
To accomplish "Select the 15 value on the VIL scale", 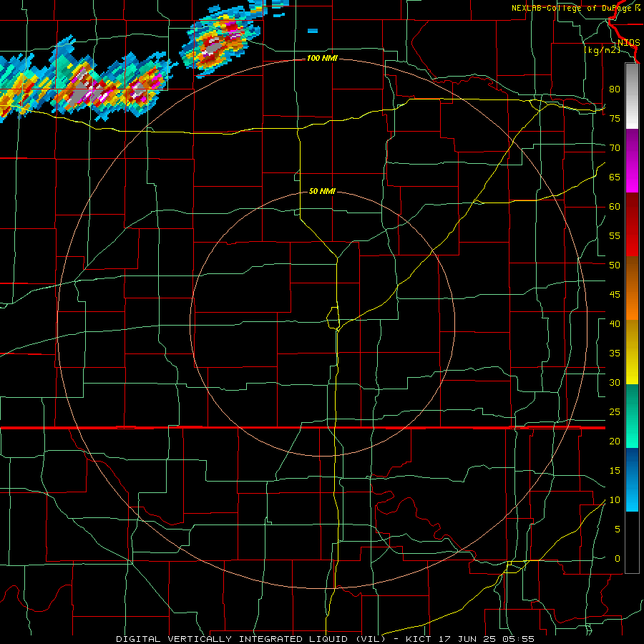I will tap(615, 470).
